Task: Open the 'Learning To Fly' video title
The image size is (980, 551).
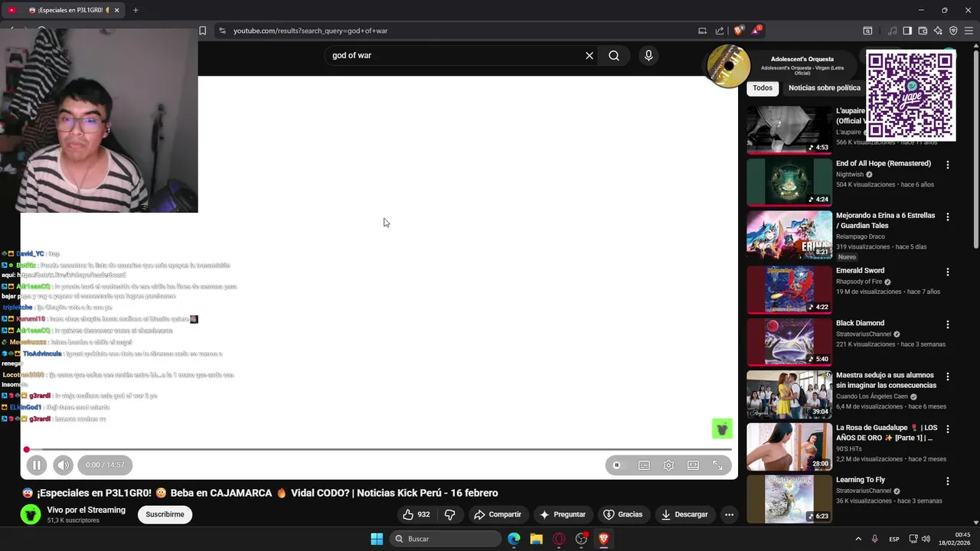Action: (861, 480)
